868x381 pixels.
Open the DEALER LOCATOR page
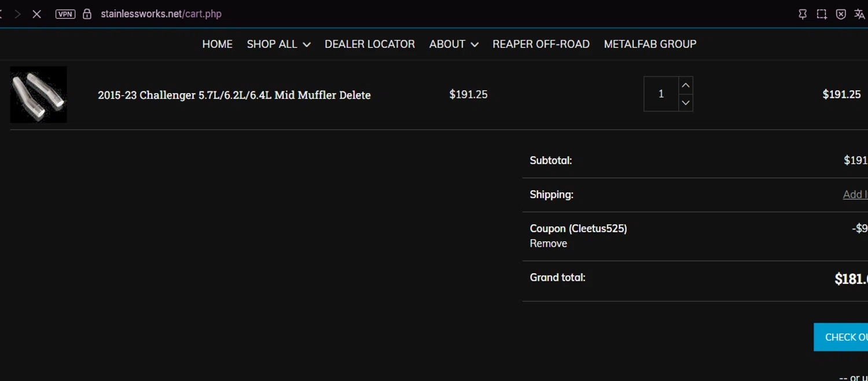pyautogui.click(x=370, y=44)
